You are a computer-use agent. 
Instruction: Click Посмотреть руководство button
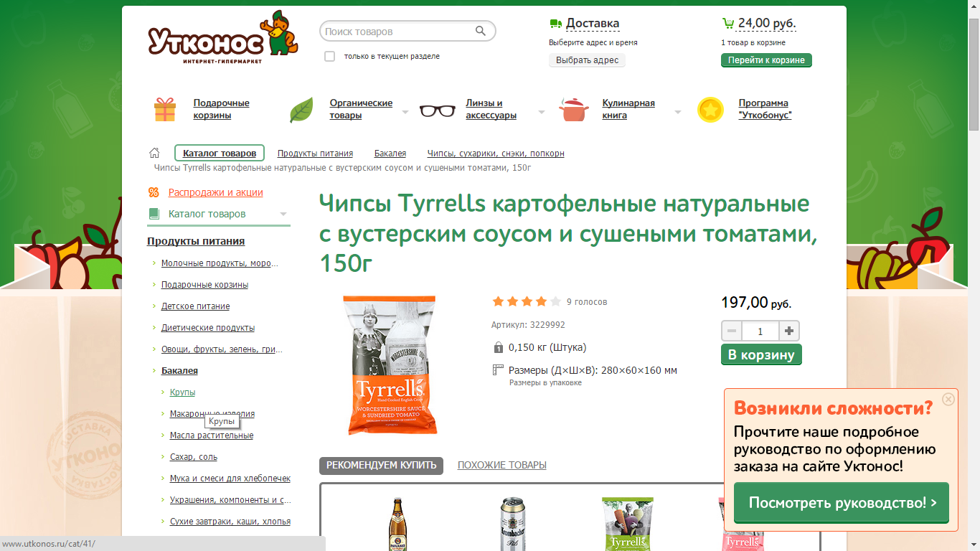[842, 503]
